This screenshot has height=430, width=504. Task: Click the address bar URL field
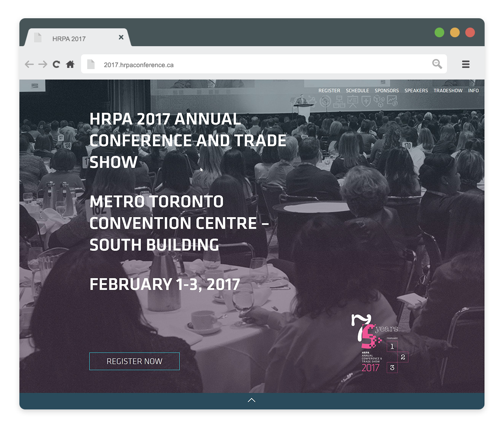[264, 64]
